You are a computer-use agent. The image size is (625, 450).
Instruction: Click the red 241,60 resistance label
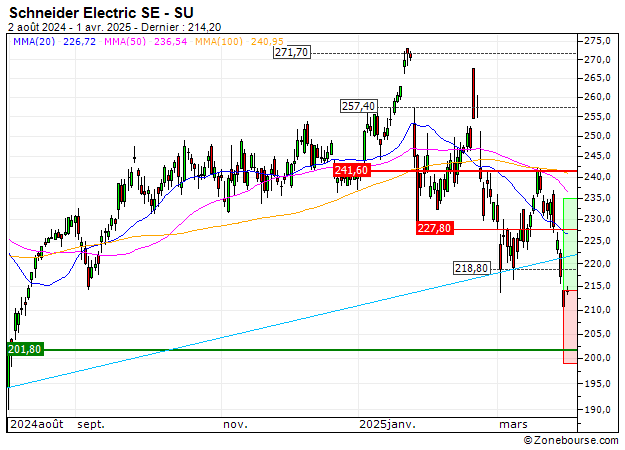tap(352, 170)
